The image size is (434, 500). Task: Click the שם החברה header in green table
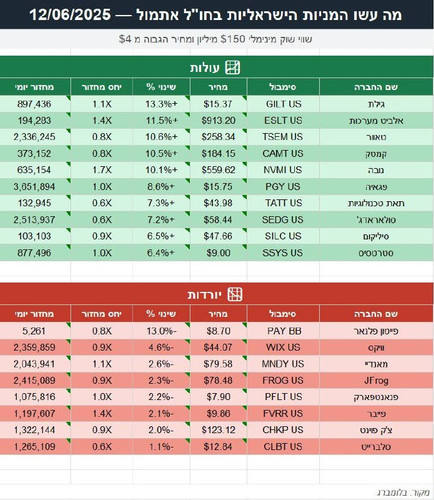pyautogui.click(x=376, y=87)
